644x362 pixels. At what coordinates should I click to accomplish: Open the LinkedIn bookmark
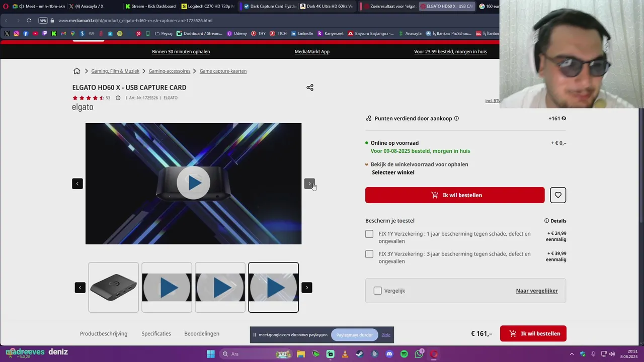302,34
